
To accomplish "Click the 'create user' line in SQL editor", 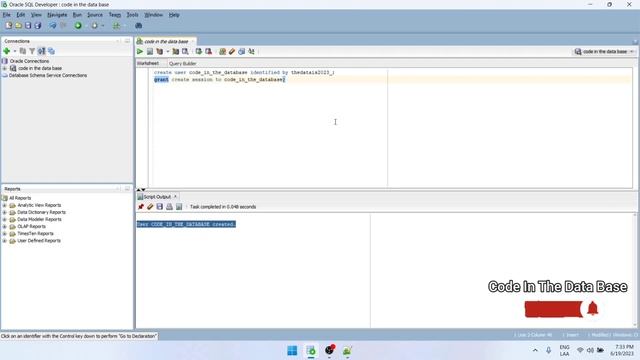I will click(244, 72).
